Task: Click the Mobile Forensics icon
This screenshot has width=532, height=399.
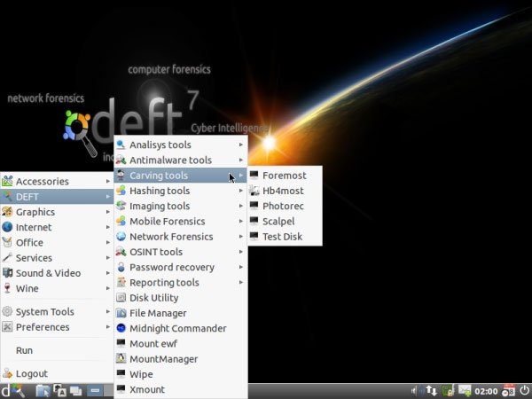Action: click(121, 221)
